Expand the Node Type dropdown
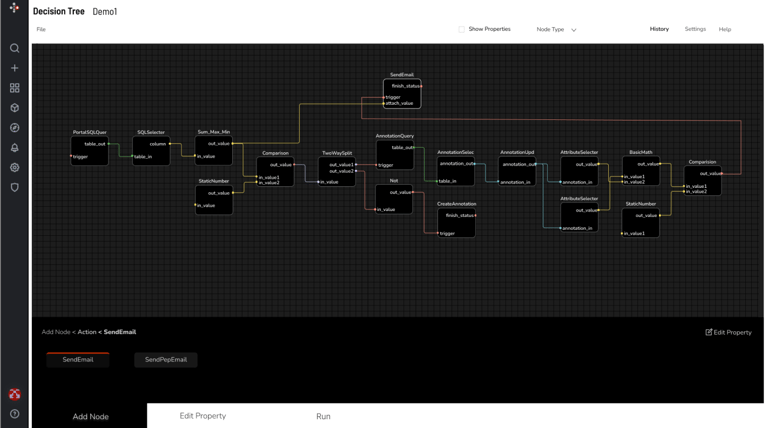The image size is (768, 428). click(x=556, y=29)
